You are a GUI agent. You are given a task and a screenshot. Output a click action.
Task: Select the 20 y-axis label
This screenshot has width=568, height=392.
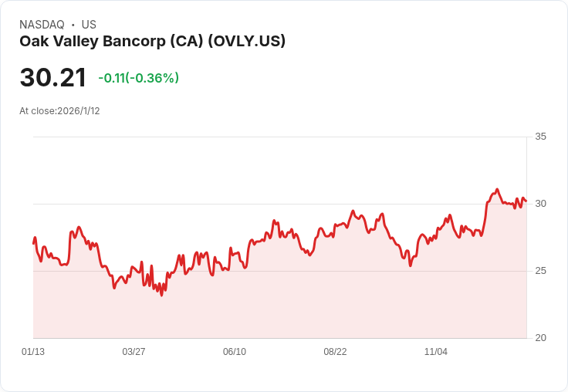540,338
